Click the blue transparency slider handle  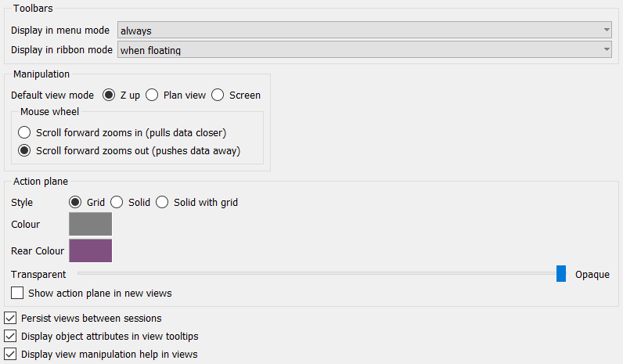point(561,273)
